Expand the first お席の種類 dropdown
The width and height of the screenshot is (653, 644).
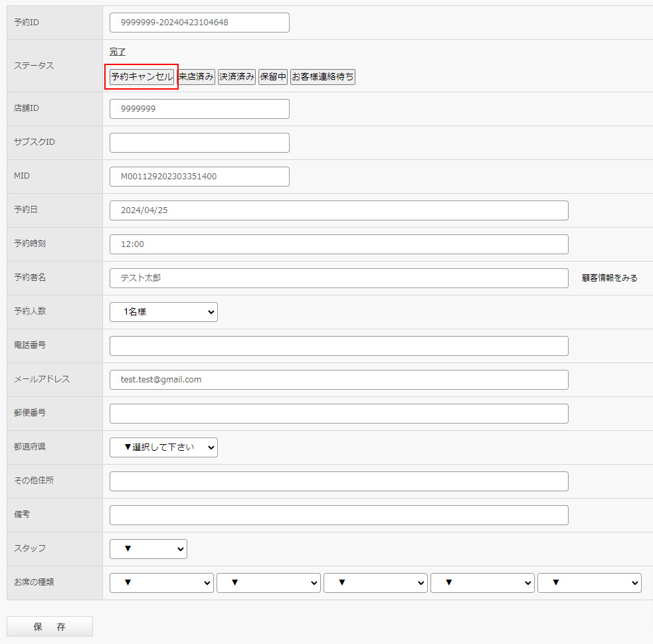[x=161, y=583]
